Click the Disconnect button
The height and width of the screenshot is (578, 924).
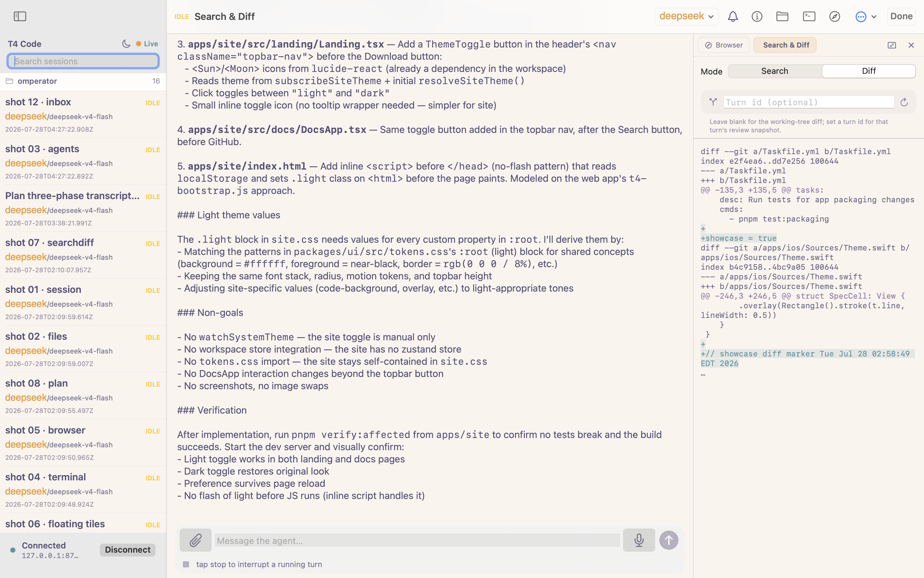tap(127, 550)
